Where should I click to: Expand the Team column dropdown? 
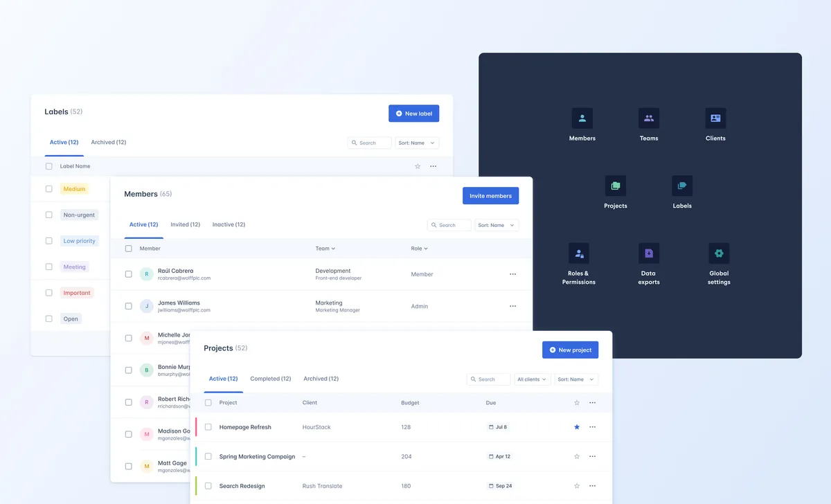[325, 248]
